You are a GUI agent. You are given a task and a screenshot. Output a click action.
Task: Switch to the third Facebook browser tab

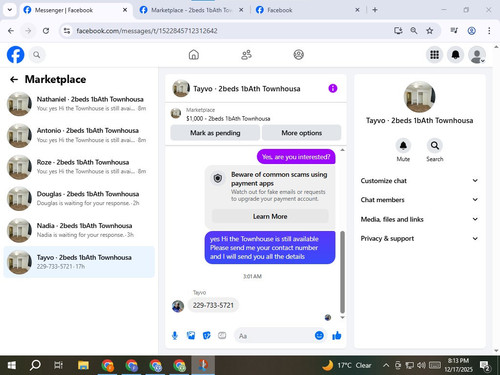click(307, 10)
